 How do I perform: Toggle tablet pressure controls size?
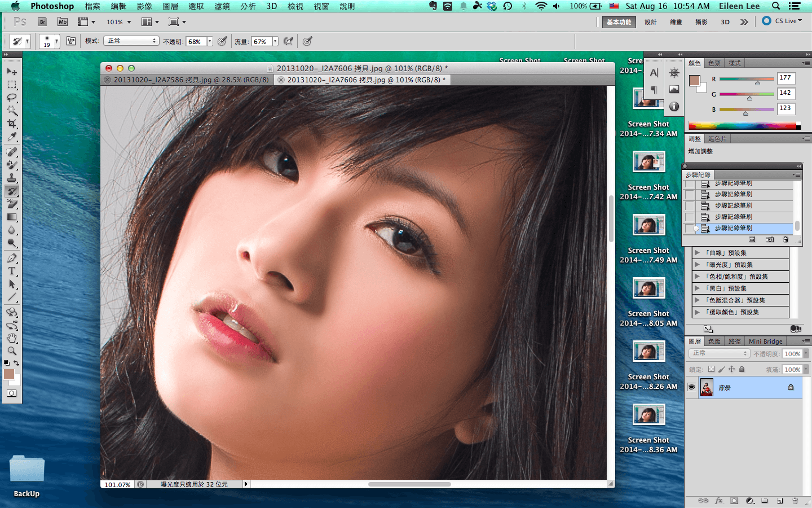(307, 41)
